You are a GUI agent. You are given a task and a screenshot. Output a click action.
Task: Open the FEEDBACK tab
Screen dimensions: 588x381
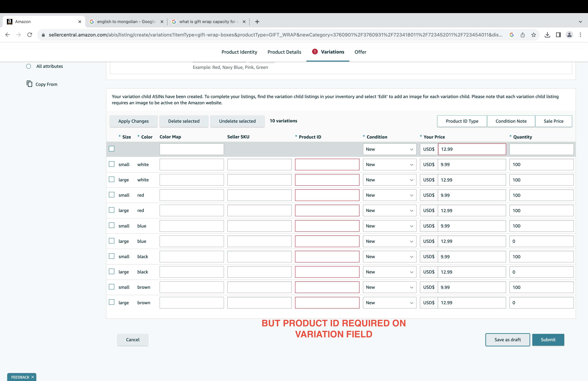20,377
